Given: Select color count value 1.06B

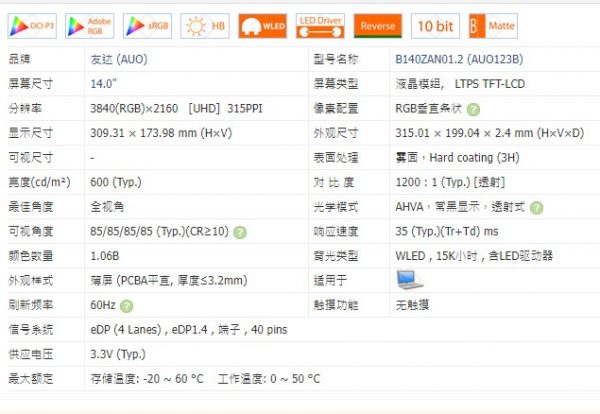Looking at the screenshot, I should [105, 256].
